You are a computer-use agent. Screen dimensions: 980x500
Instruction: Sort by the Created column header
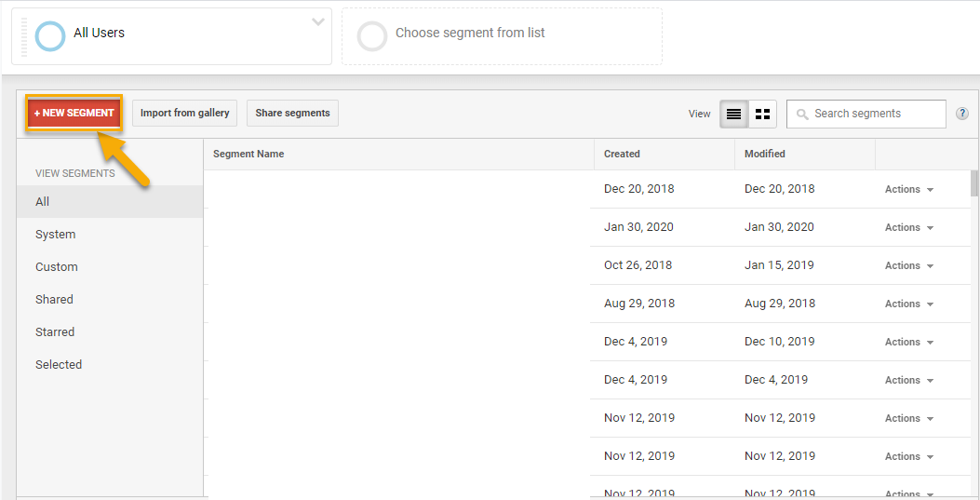[622, 154]
